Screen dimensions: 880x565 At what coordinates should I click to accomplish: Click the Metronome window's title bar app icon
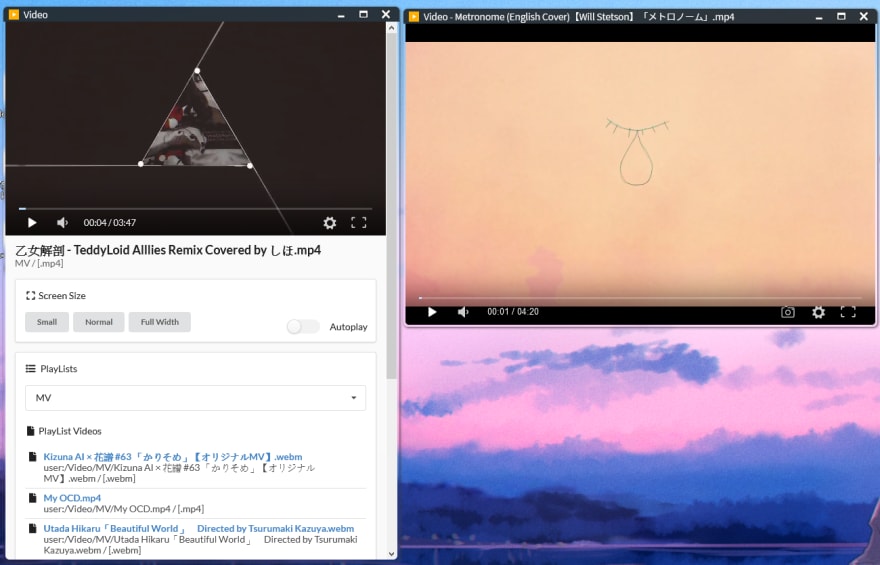[414, 17]
